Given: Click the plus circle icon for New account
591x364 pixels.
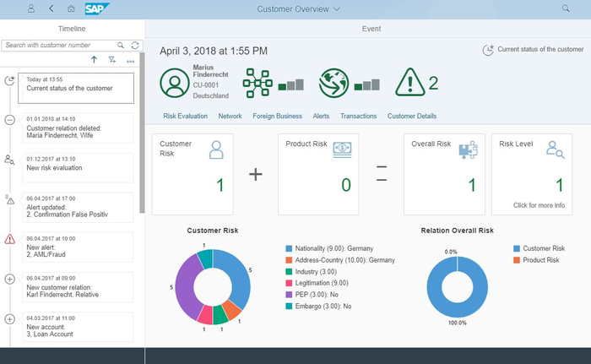Looking at the screenshot, I should [x=10, y=319].
